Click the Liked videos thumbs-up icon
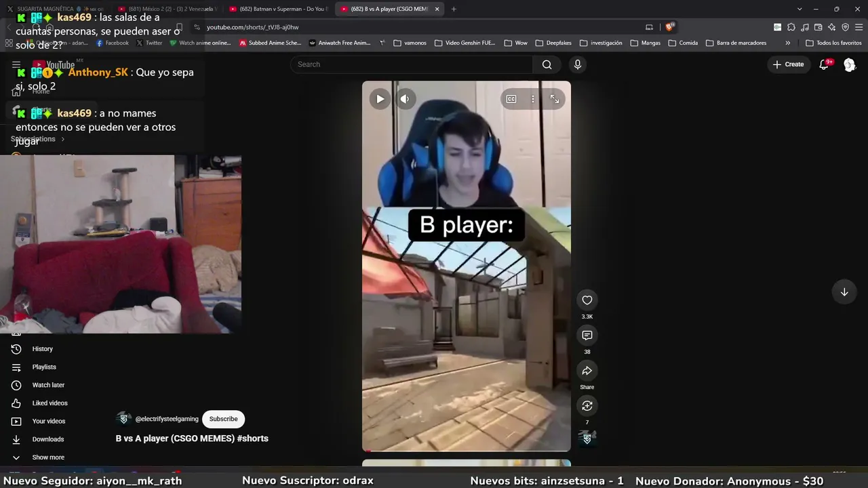Screen dimensions: 868x488 click(x=16, y=403)
